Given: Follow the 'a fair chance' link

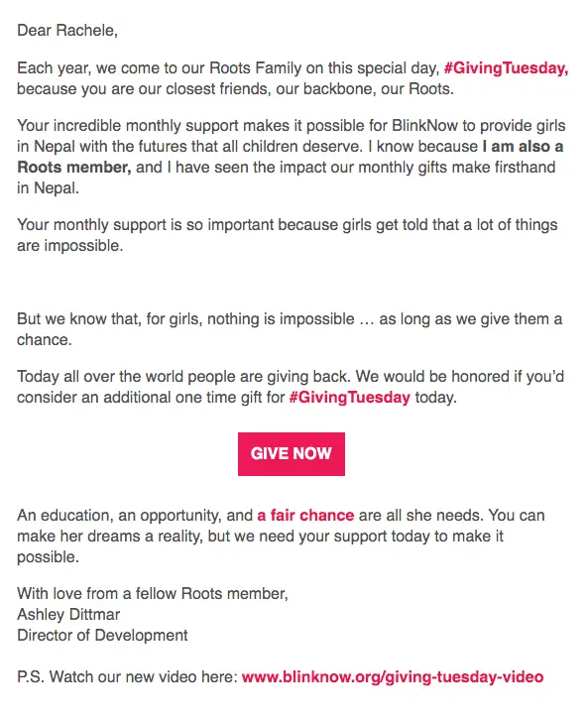Looking at the screenshot, I should [x=305, y=515].
